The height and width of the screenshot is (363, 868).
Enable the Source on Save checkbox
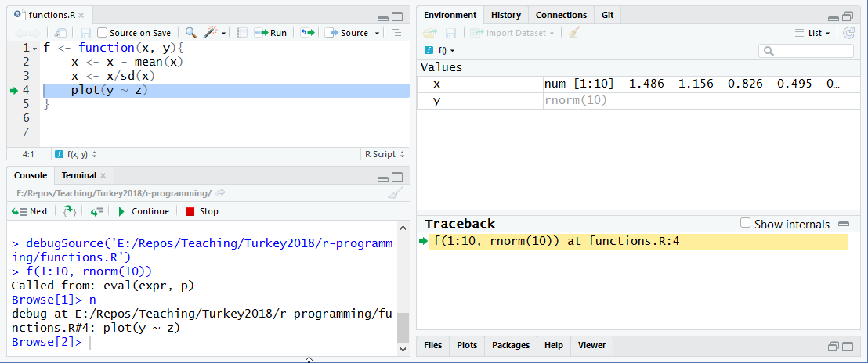[103, 33]
